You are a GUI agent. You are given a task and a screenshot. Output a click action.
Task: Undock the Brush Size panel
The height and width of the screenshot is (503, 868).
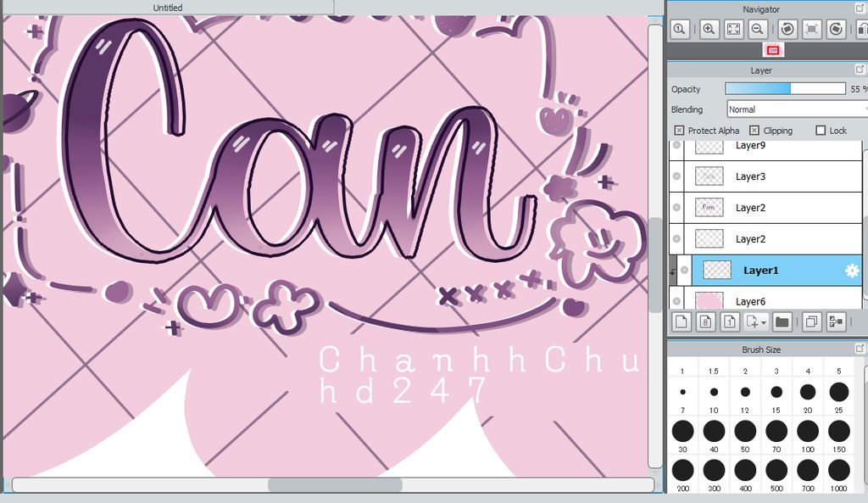point(860,349)
